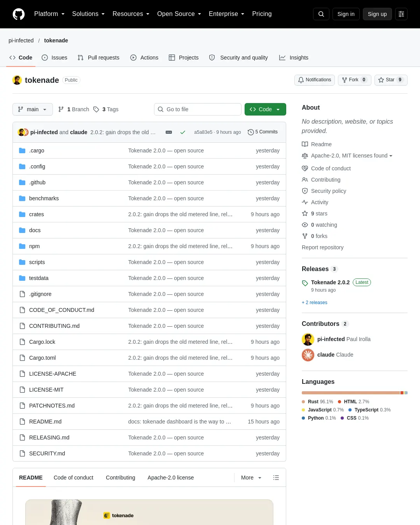Expand the More readme tabs dropdown
Screen dimensions: 420x525
pos(251,478)
